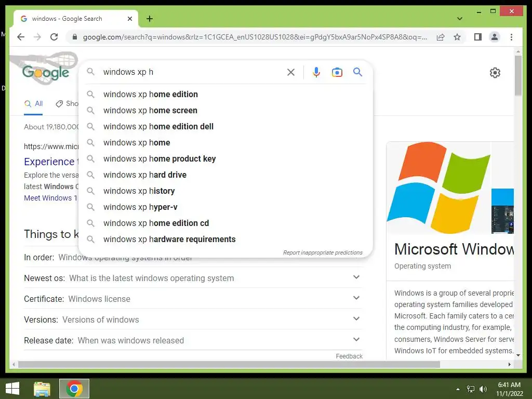This screenshot has height=399, width=532.
Task: Click the blue magnifier search button
Action: point(357,72)
